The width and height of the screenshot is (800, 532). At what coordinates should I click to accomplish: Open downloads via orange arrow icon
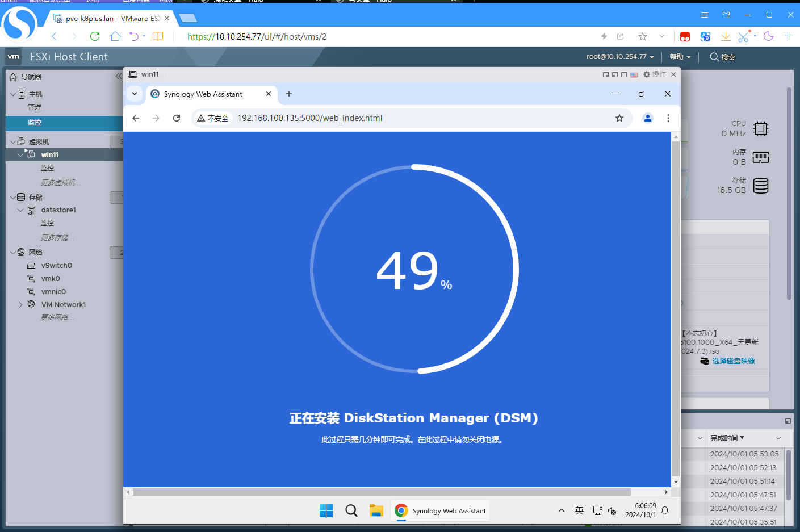coord(726,36)
